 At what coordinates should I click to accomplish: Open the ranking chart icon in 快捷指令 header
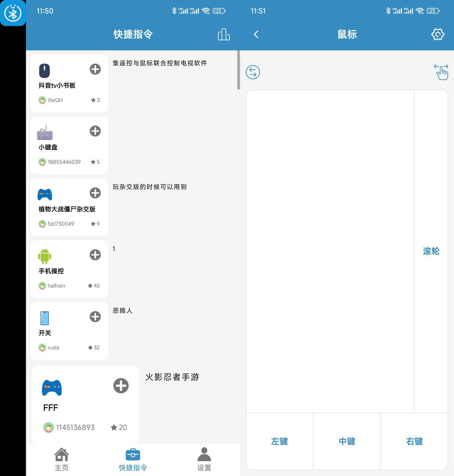[x=224, y=35]
